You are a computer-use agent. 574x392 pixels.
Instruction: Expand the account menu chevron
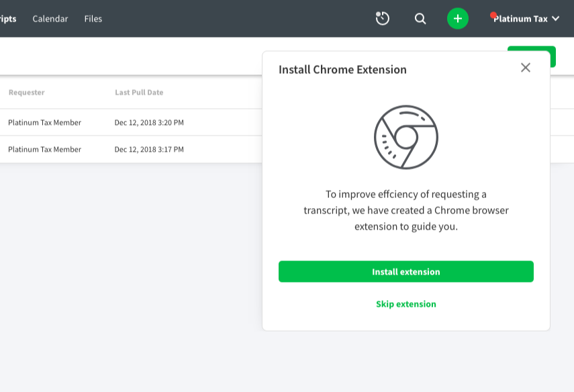point(557,19)
